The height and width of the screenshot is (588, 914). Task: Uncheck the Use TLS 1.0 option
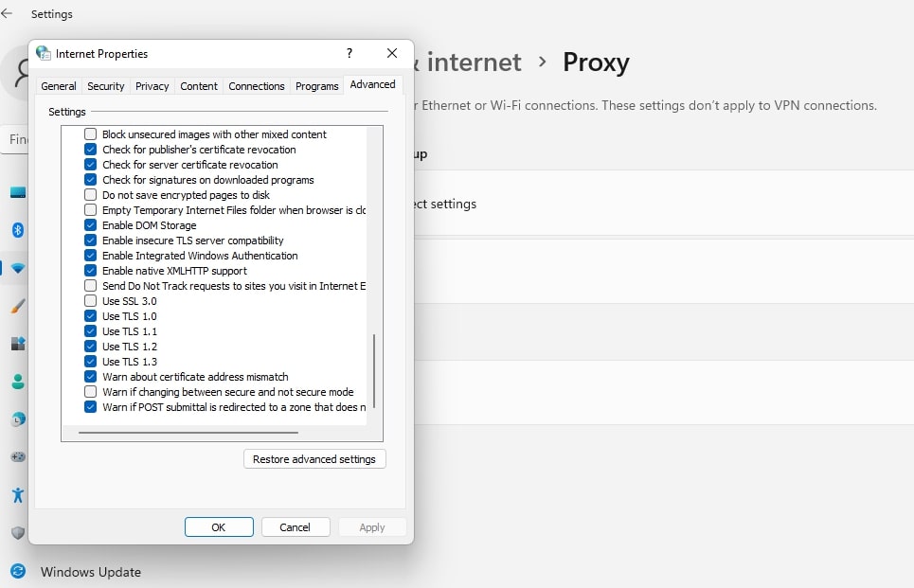coord(91,316)
